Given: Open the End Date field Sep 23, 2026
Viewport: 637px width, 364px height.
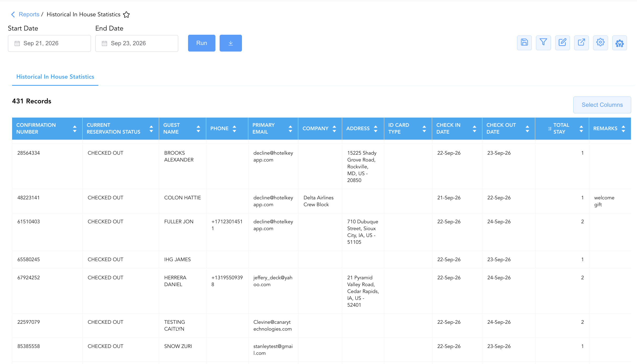Looking at the screenshot, I should coord(137,43).
